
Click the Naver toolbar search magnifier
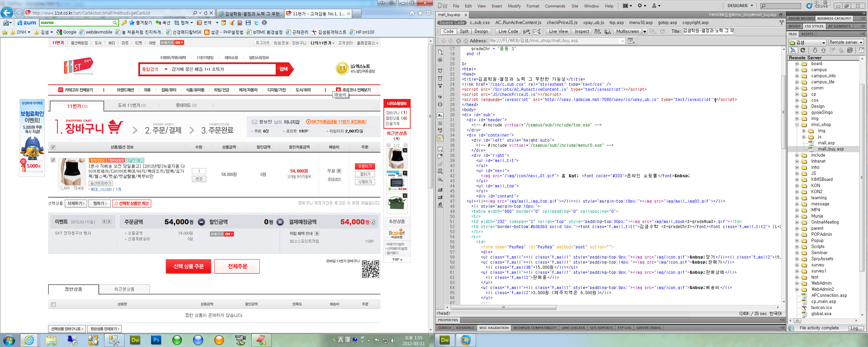pyautogui.click(x=115, y=23)
